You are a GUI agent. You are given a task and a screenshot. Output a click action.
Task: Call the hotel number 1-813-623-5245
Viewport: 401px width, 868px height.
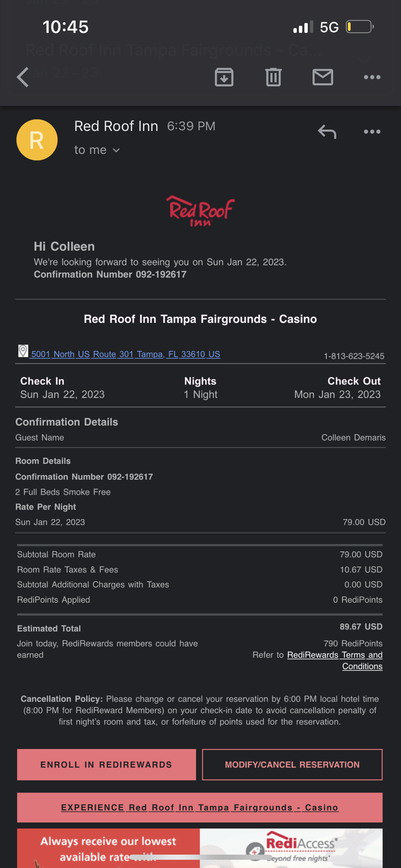click(354, 356)
